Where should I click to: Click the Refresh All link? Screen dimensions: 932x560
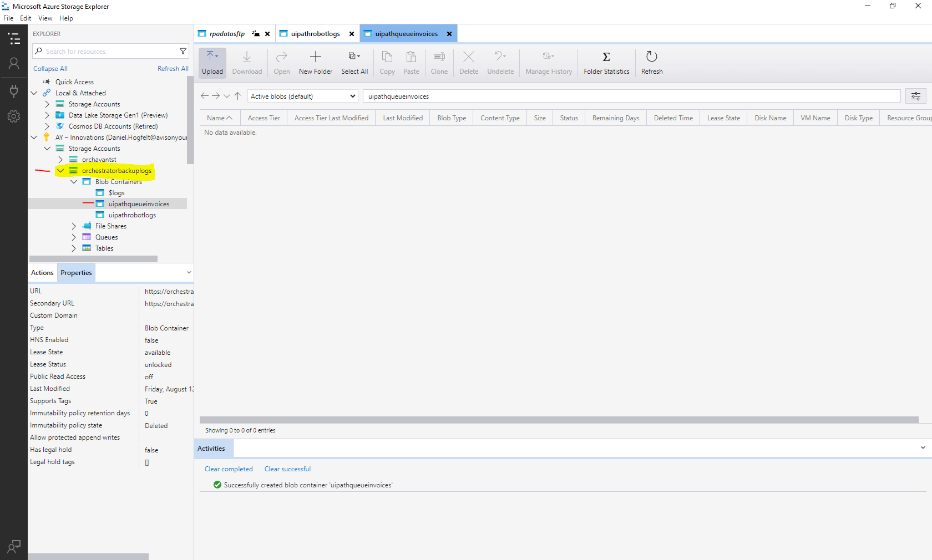pyautogui.click(x=173, y=68)
